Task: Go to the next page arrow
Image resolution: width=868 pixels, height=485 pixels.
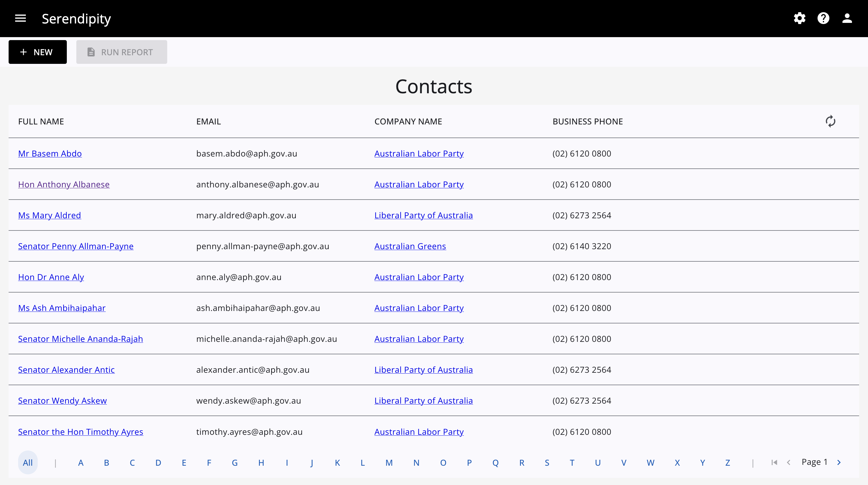Action: [x=839, y=462]
